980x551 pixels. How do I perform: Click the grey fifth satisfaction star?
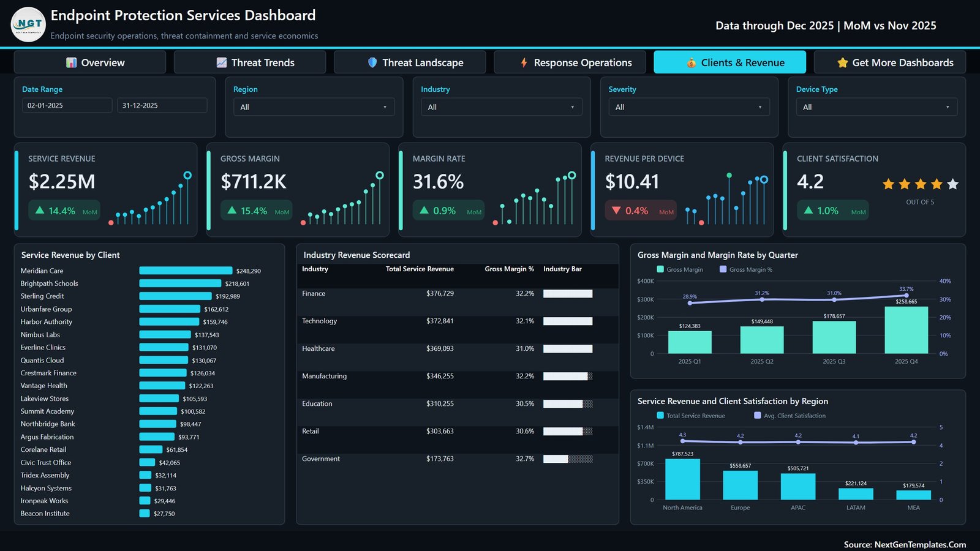[x=952, y=184]
